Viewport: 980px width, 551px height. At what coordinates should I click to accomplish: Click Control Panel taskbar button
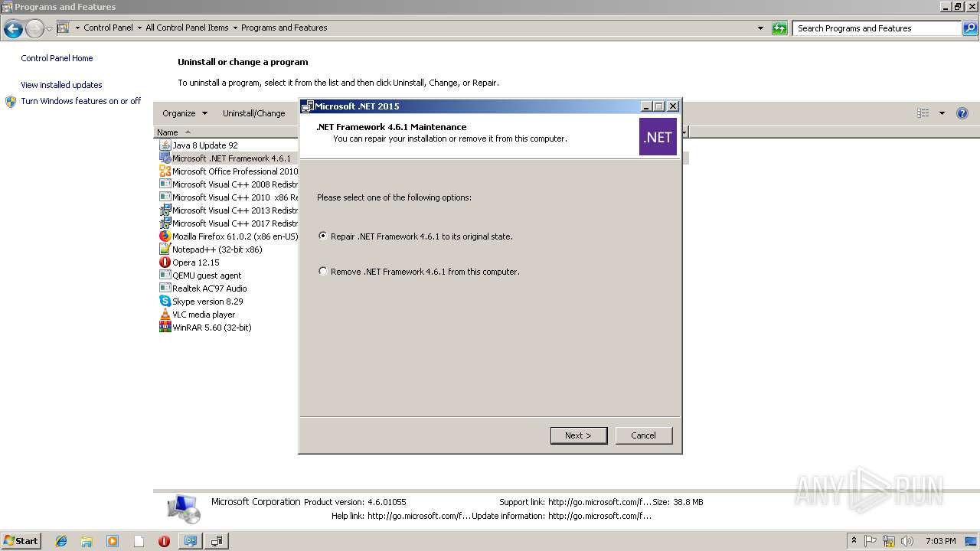[191, 541]
